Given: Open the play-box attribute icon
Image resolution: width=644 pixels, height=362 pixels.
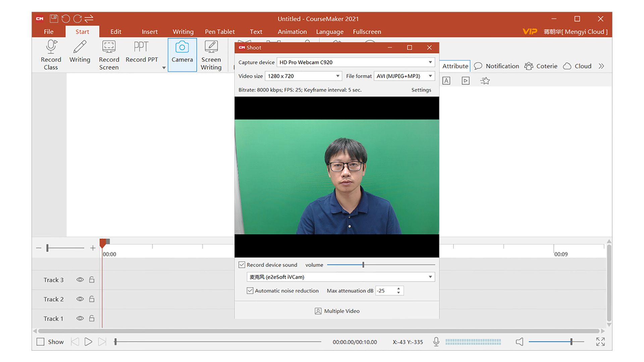Looking at the screenshot, I should coord(466,81).
